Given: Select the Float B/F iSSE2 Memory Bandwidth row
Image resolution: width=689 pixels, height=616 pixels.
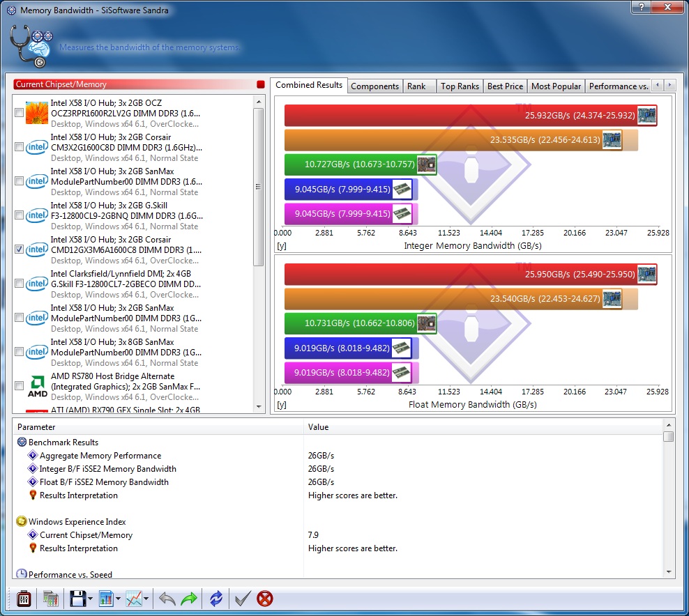Looking at the screenshot, I should (x=338, y=482).
